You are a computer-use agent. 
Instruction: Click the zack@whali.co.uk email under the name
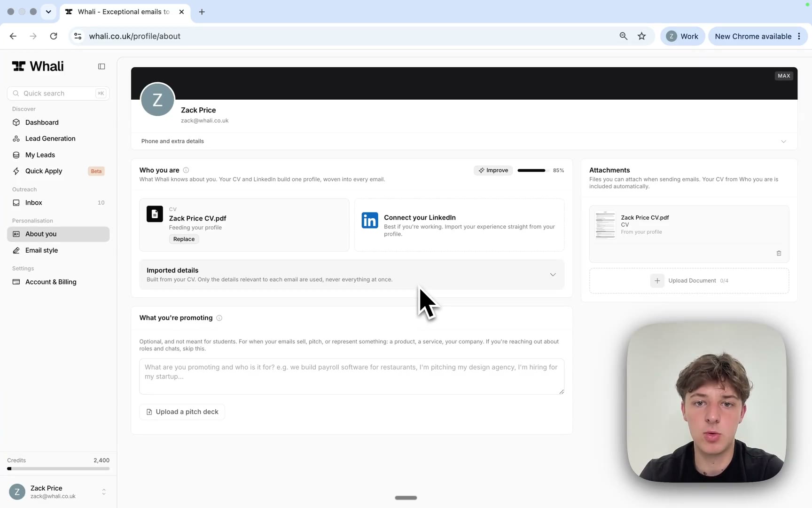tap(204, 121)
